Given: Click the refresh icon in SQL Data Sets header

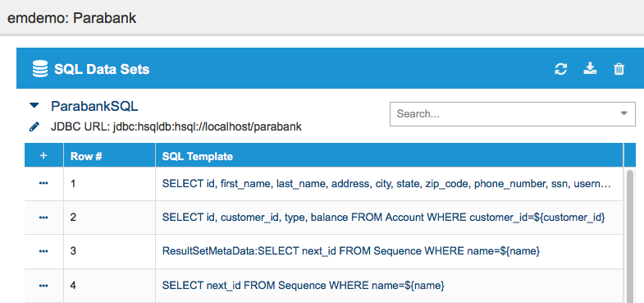Looking at the screenshot, I should (560, 69).
